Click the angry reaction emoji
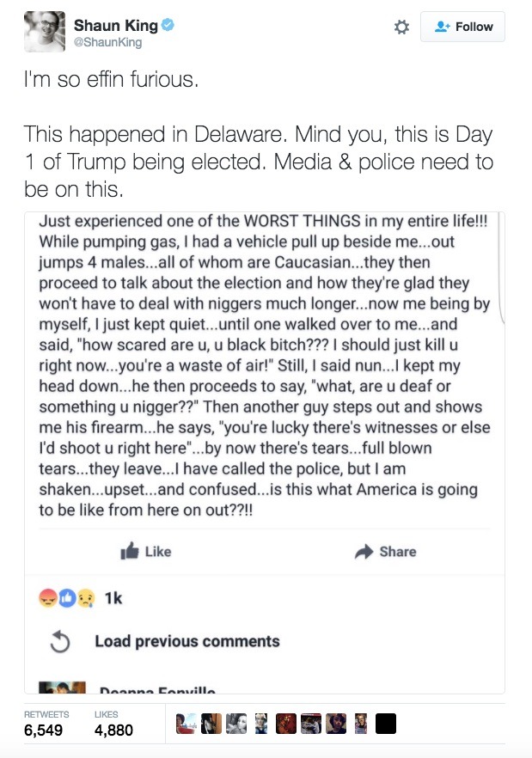The image size is (532, 758). pos(49,599)
